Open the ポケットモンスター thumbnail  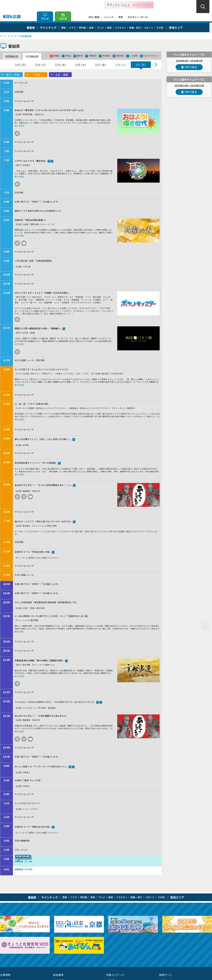(x=138, y=303)
